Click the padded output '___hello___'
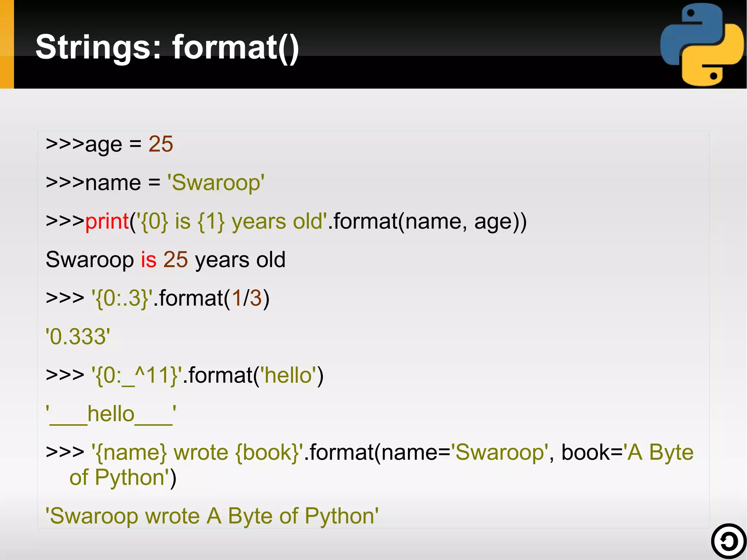The image size is (747, 560). [x=111, y=414]
